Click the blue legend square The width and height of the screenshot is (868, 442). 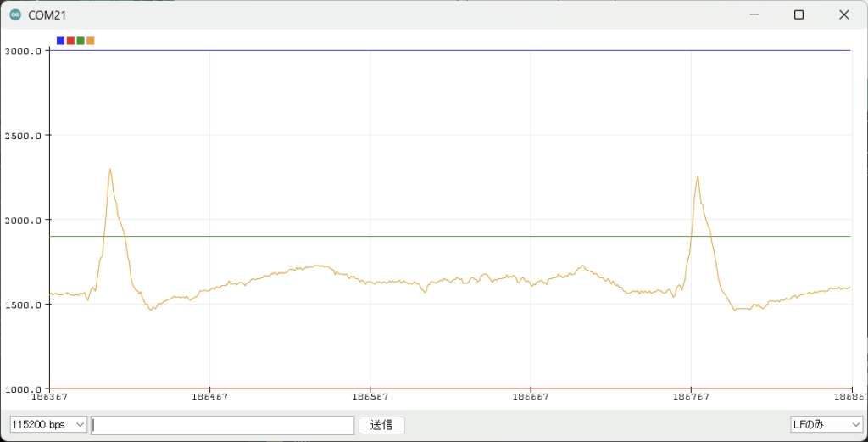[60, 41]
